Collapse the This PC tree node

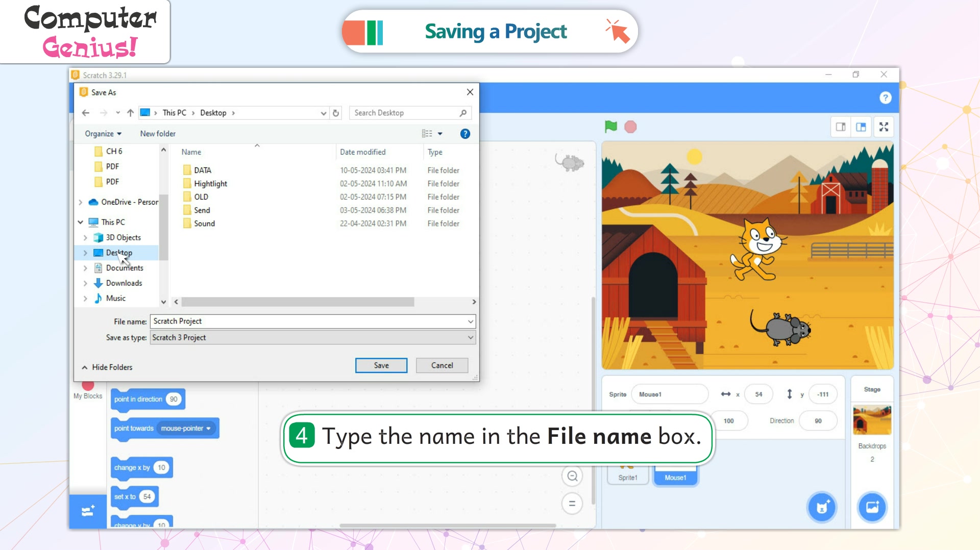pos(81,222)
